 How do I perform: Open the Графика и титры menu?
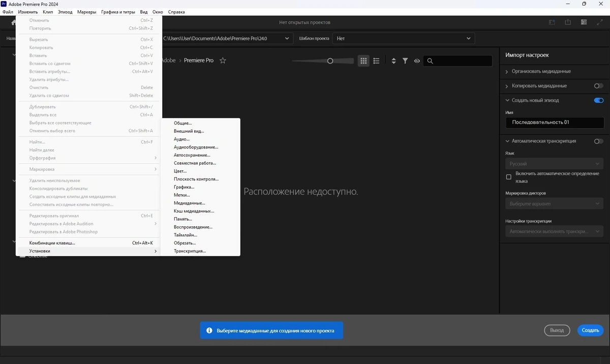pyautogui.click(x=118, y=12)
